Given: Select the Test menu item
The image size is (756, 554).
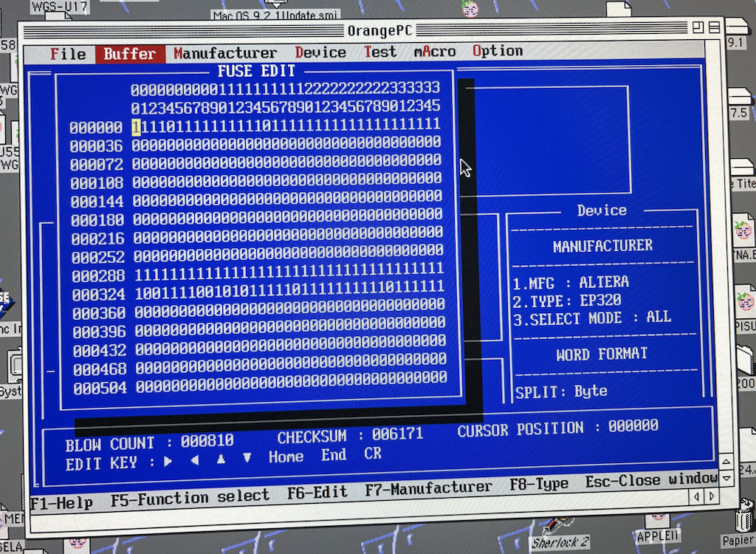Looking at the screenshot, I should 380,52.
